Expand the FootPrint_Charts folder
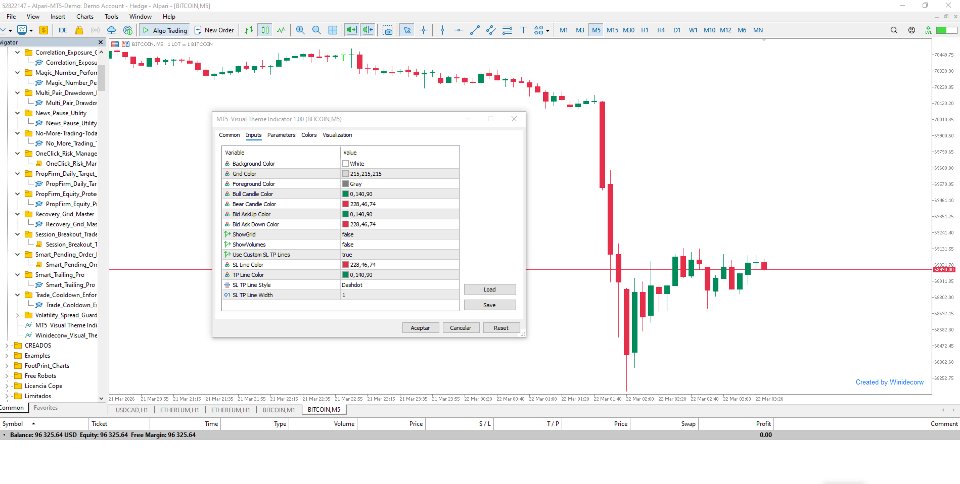 pos(7,365)
